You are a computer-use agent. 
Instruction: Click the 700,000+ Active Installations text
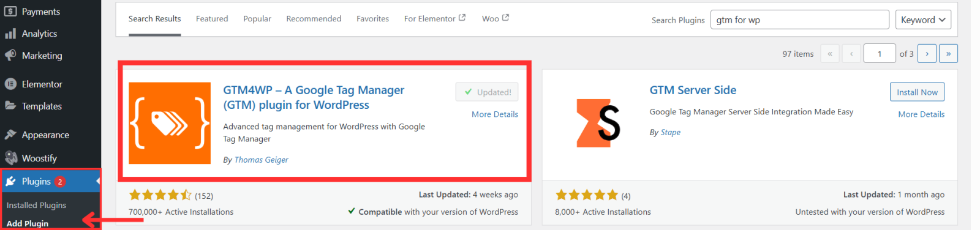pyautogui.click(x=181, y=212)
